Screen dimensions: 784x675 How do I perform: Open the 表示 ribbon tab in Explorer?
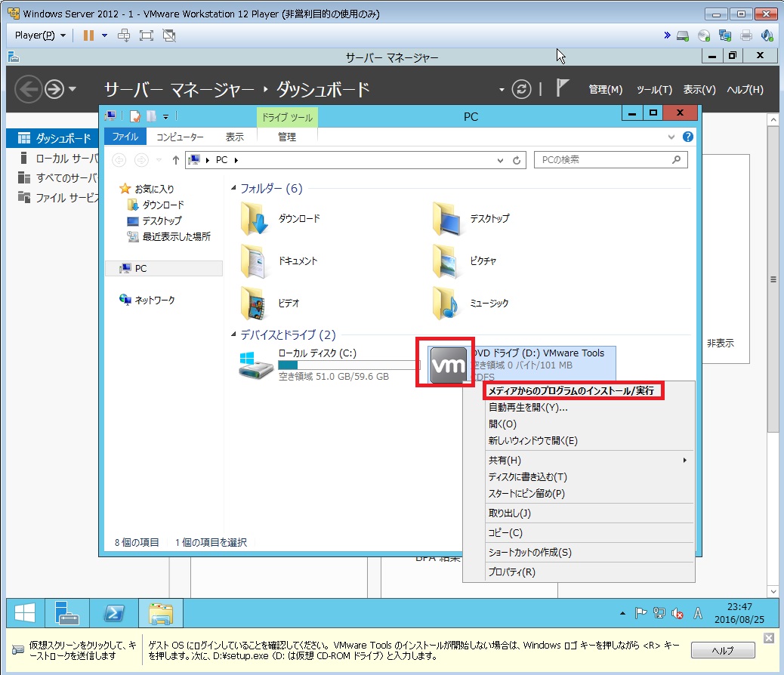234,137
